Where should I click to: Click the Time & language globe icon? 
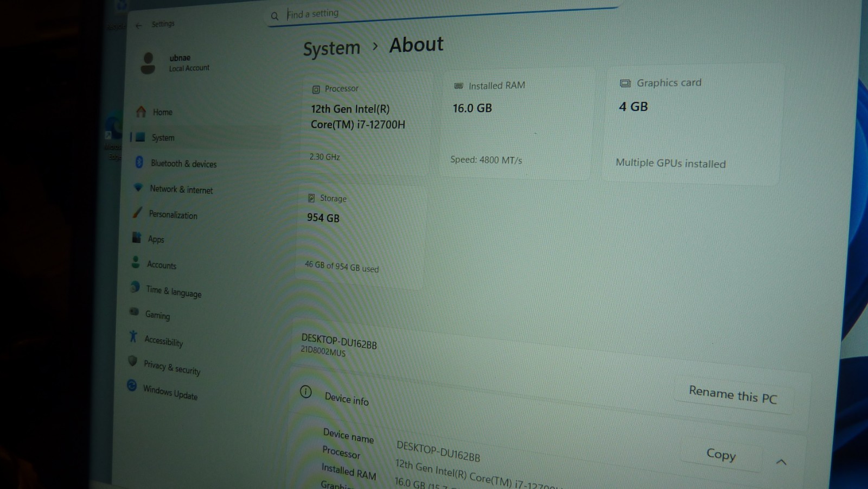[x=135, y=287]
